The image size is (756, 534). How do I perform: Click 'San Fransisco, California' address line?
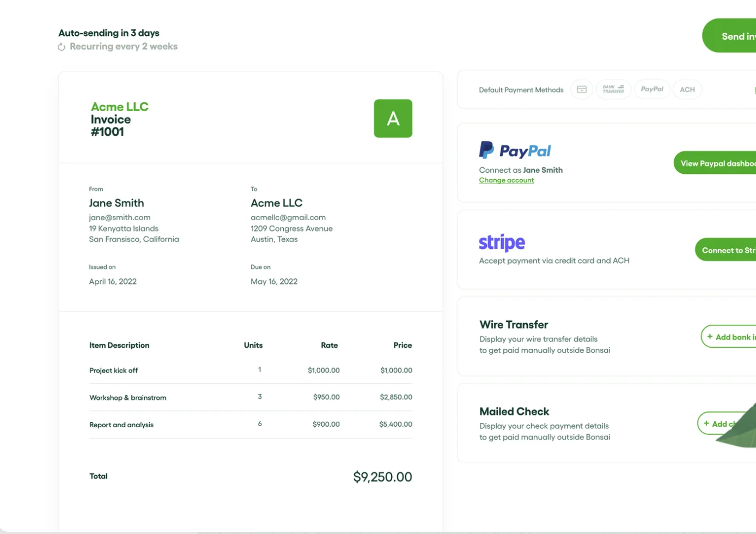[134, 239]
